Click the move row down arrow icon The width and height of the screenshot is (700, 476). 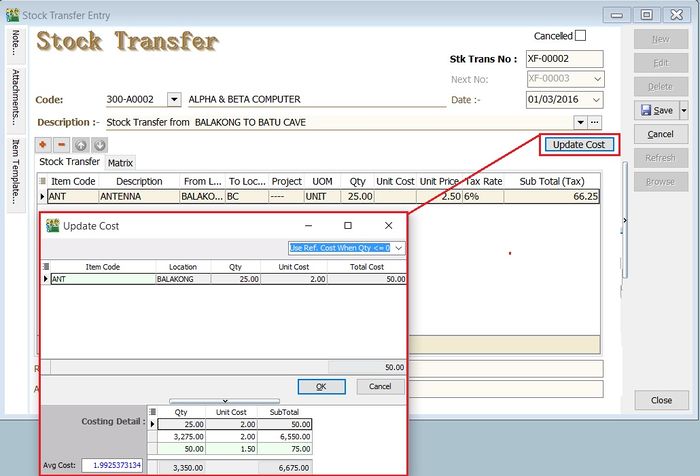click(x=99, y=145)
